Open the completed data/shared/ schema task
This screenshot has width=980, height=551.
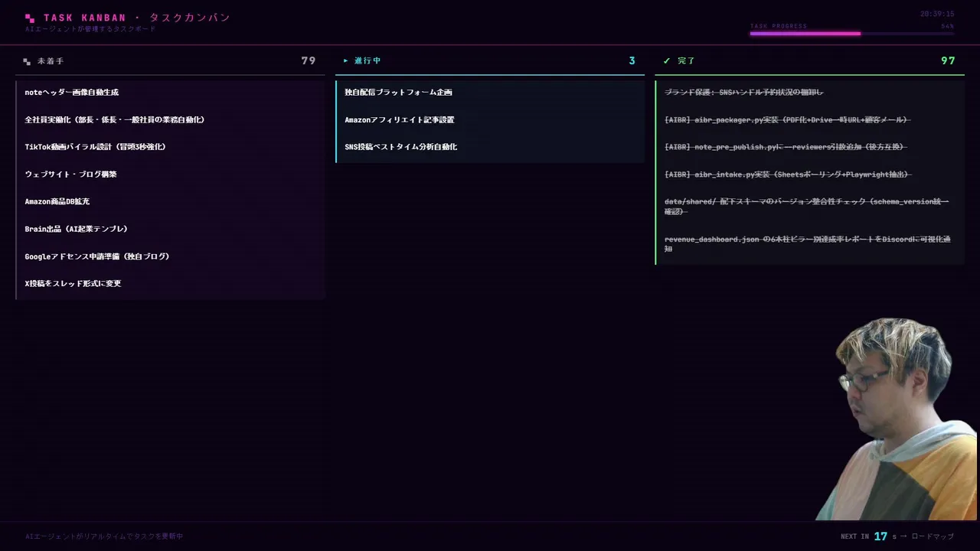[810, 207]
